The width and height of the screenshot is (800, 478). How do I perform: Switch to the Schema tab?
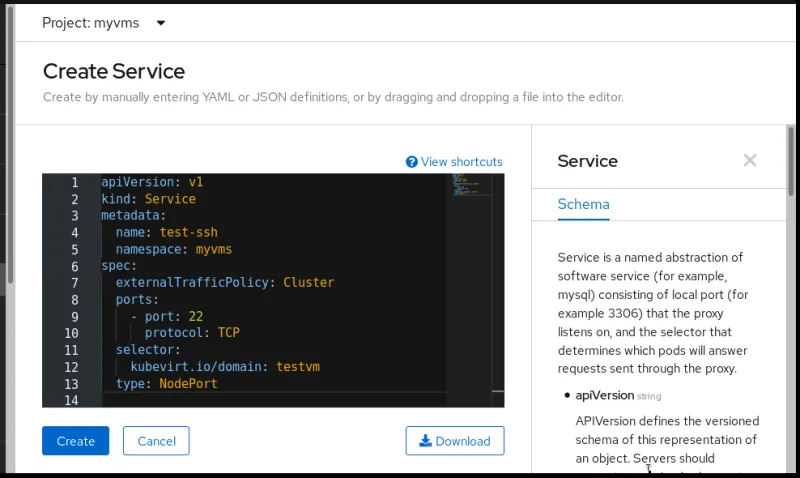pos(583,204)
